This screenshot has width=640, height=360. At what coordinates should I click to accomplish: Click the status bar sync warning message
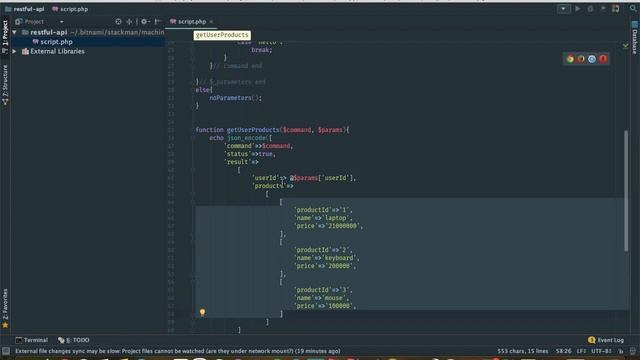tap(178, 351)
